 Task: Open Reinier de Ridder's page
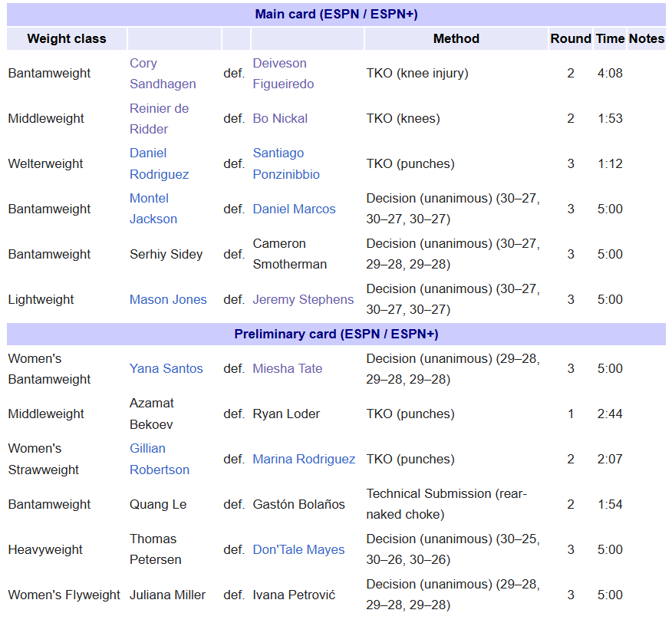(x=159, y=109)
